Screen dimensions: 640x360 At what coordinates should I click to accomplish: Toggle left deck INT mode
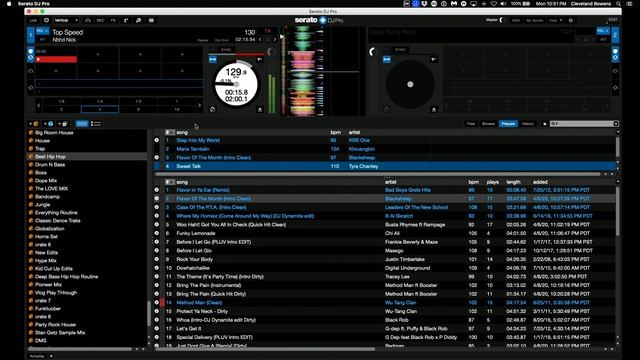42,39
